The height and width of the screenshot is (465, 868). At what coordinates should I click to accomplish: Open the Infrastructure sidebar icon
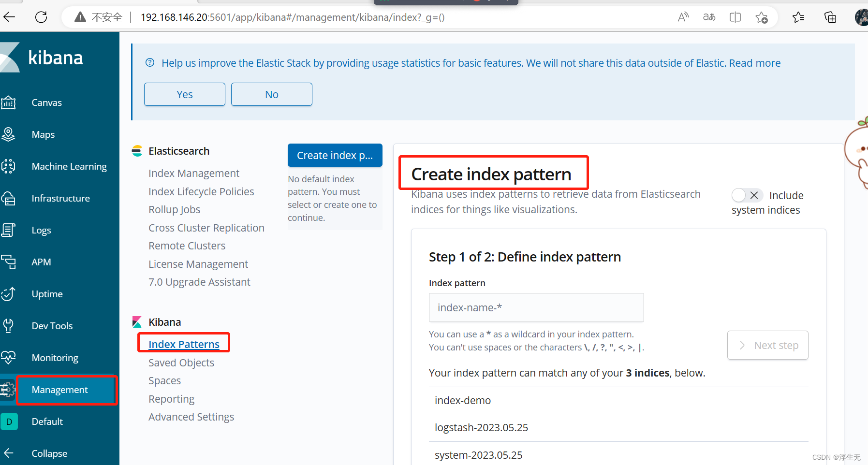tap(8, 198)
